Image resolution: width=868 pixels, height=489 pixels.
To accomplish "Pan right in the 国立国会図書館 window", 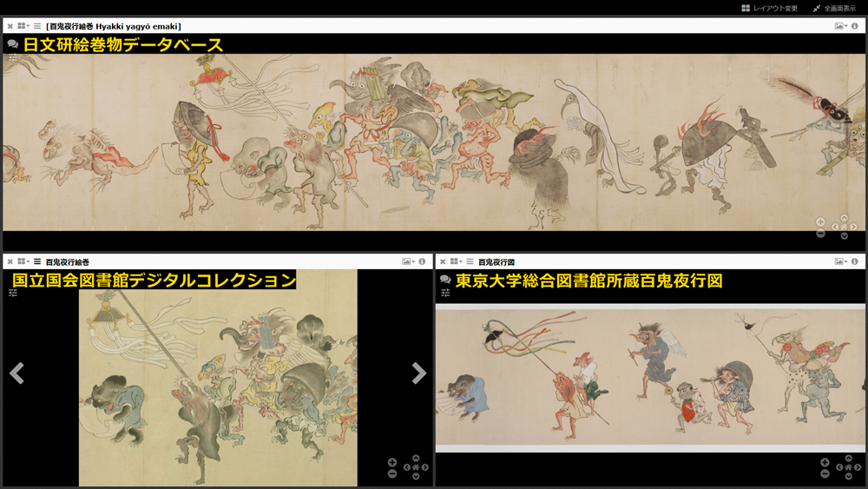I will [425, 467].
